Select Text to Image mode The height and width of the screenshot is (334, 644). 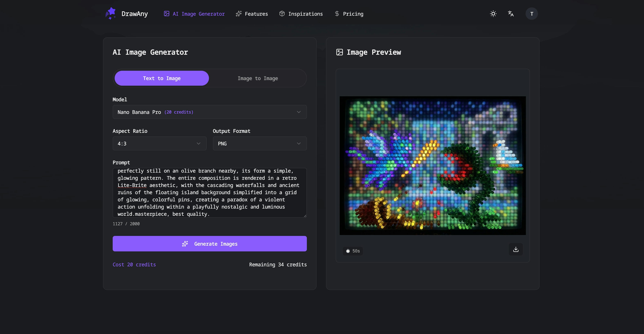point(162,78)
